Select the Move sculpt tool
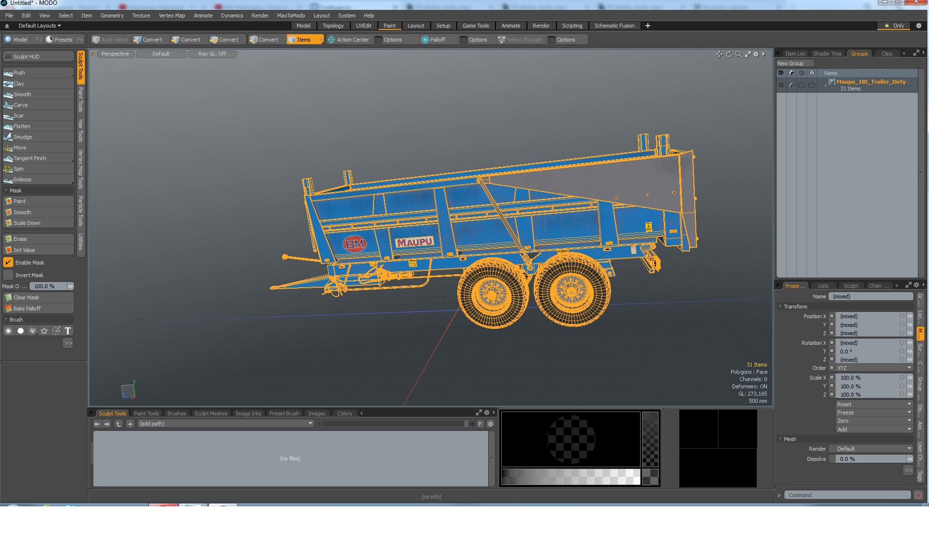929x560 pixels. click(x=38, y=147)
